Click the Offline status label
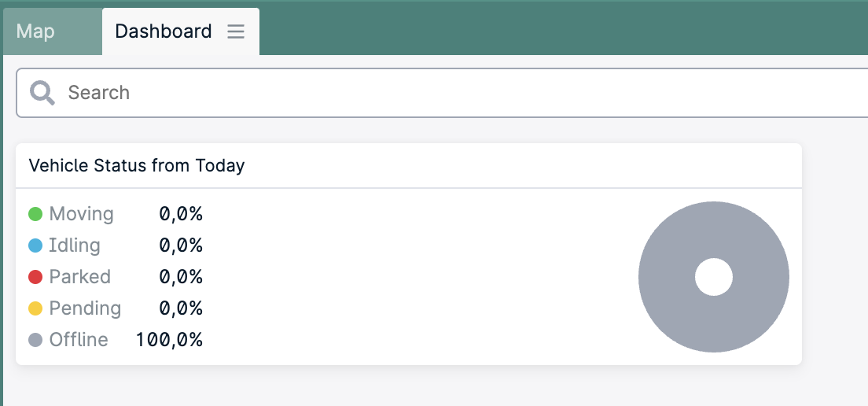Image resolution: width=868 pixels, height=406 pixels. (79, 340)
